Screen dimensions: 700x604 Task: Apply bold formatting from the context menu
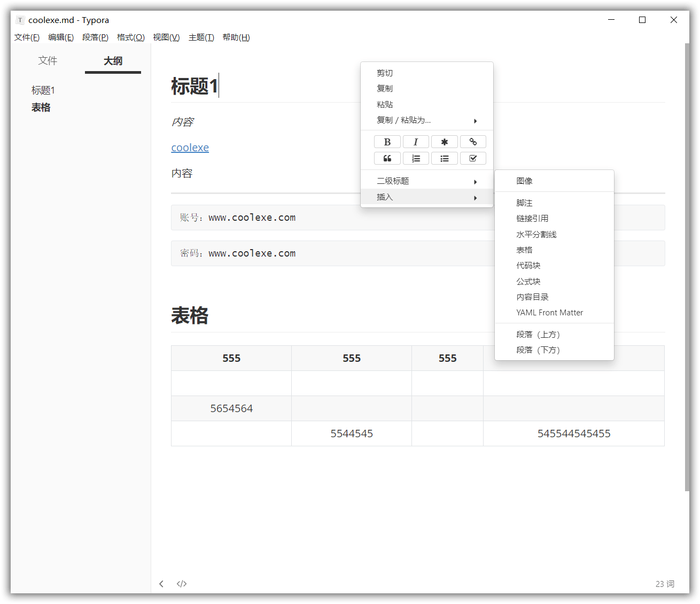point(387,141)
